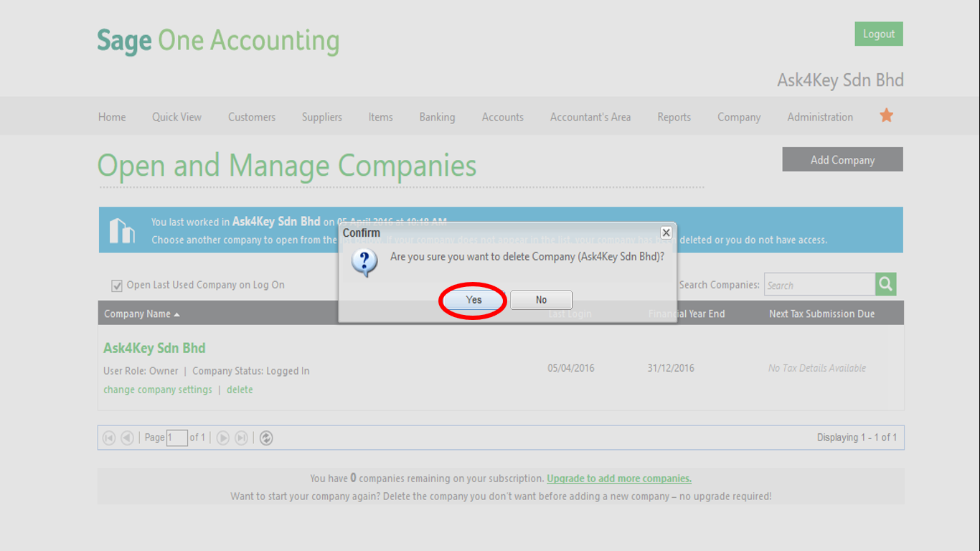Image resolution: width=980 pixels, height=551 pixels.
Task: Close the Confirm dialog with X
Action: pos(666,232)
